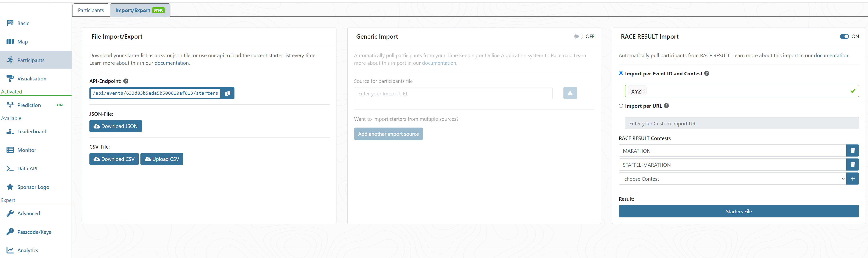The width and height of the screenshot is (868, 258).
Task: Click the Download CSV button
Action: tap(114, 159)
